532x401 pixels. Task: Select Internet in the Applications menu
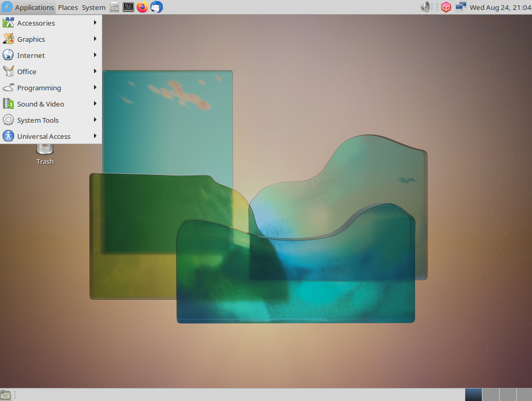pyautogui.click(x=32, y=55)
